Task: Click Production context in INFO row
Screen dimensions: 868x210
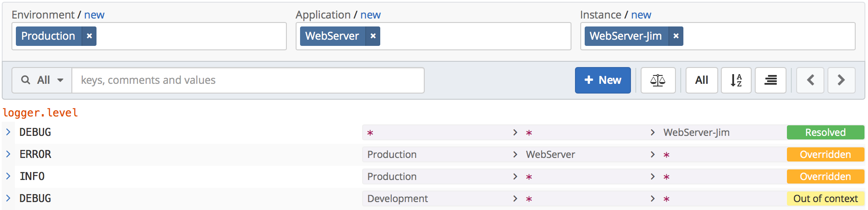Action: tap(392, 176)
